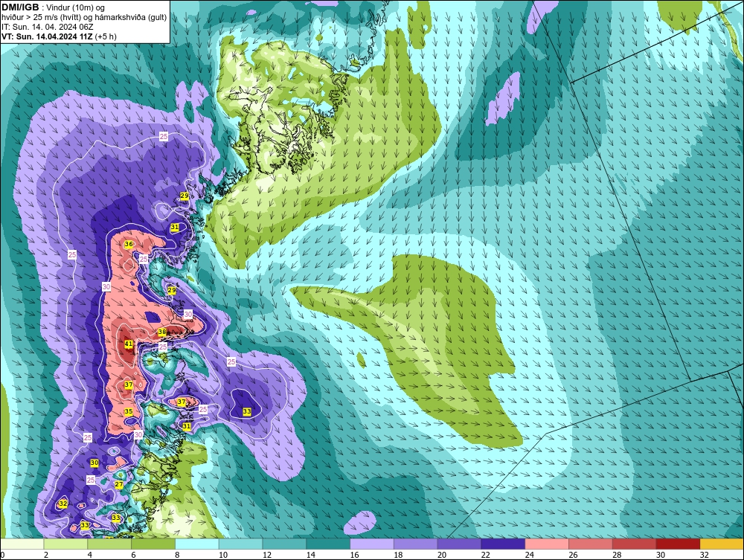Click the legend scale number 12
The width and height of the screenshot is (744, 560).
(267, 555)
